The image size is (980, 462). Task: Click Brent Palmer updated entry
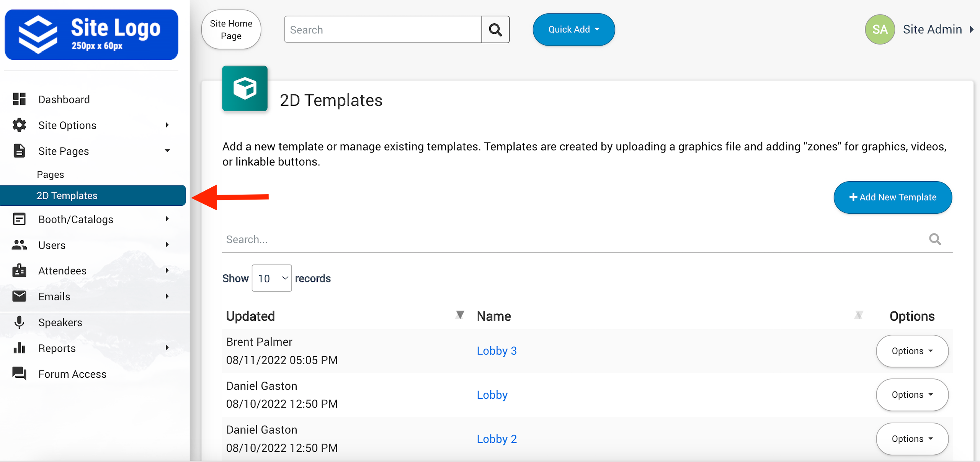click(259, 342)
